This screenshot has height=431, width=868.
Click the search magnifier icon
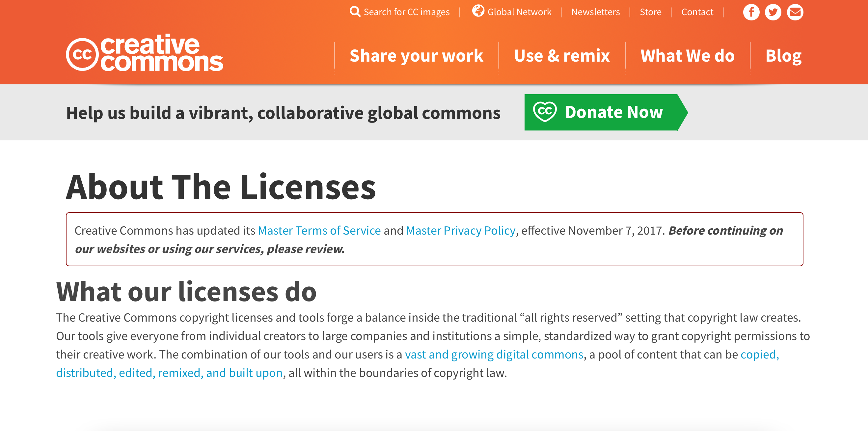coord(355,12)
